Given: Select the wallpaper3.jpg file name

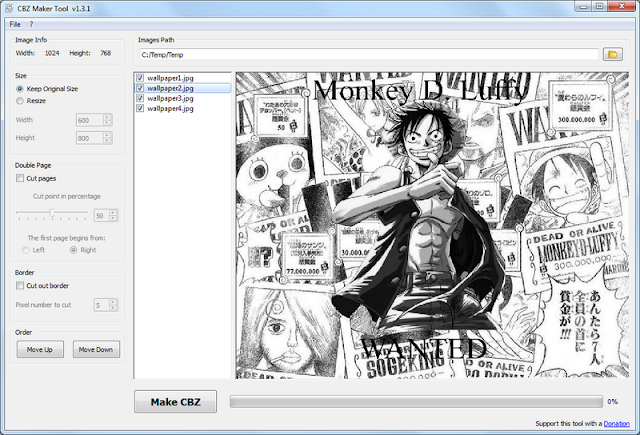Looking at the screenshot, I should coord(170,98).
